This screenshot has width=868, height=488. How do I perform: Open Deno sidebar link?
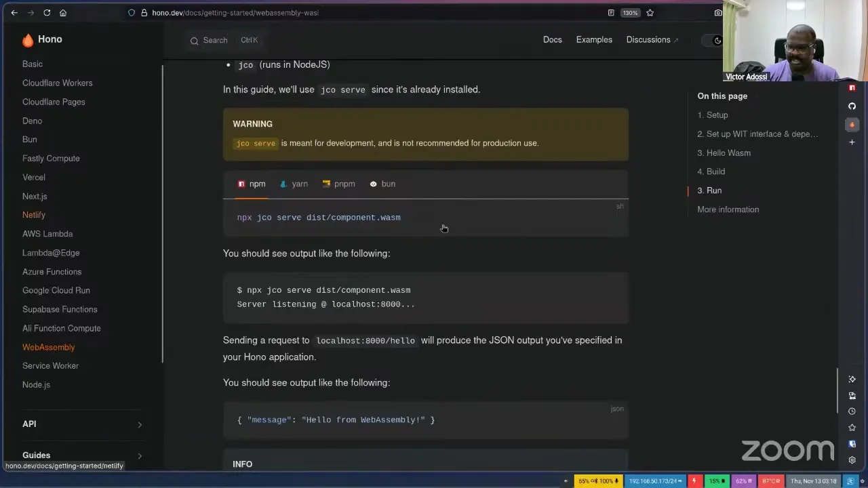click(x=33, y=121)
